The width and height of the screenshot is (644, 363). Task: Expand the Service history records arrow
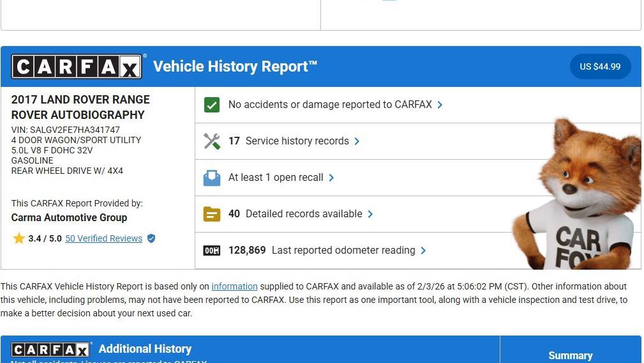[357, 141]
